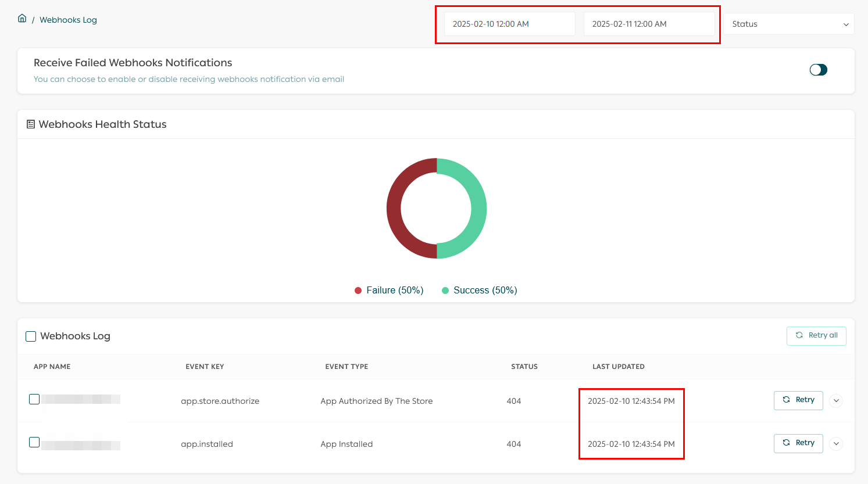Tick checkbox for app.installed row

tap(34, 442)
